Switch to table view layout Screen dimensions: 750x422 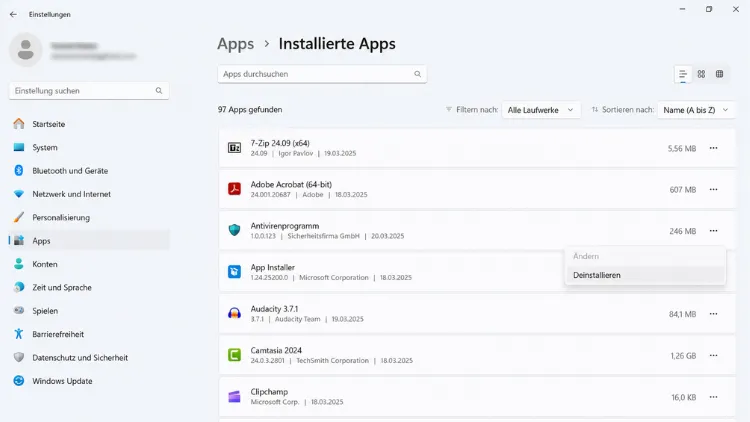719,74
